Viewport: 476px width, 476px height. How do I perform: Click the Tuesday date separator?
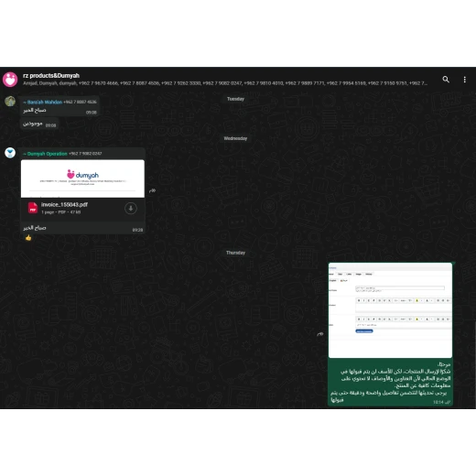point(235,99)
